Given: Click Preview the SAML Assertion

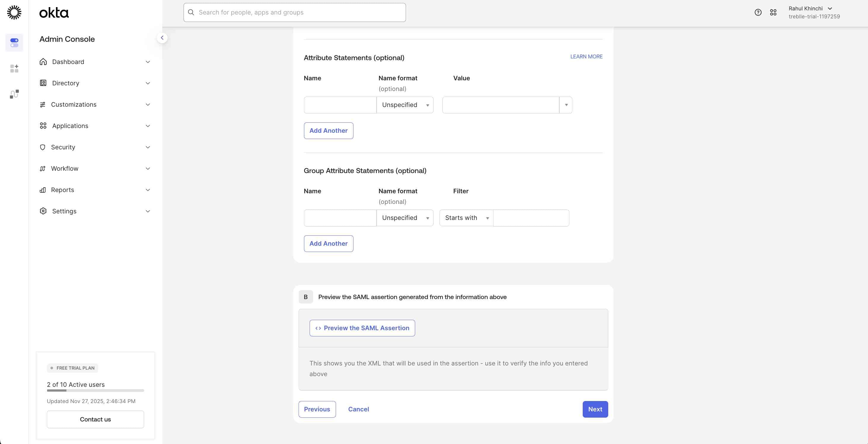Looking at the screenshot, I should point(362,328).
